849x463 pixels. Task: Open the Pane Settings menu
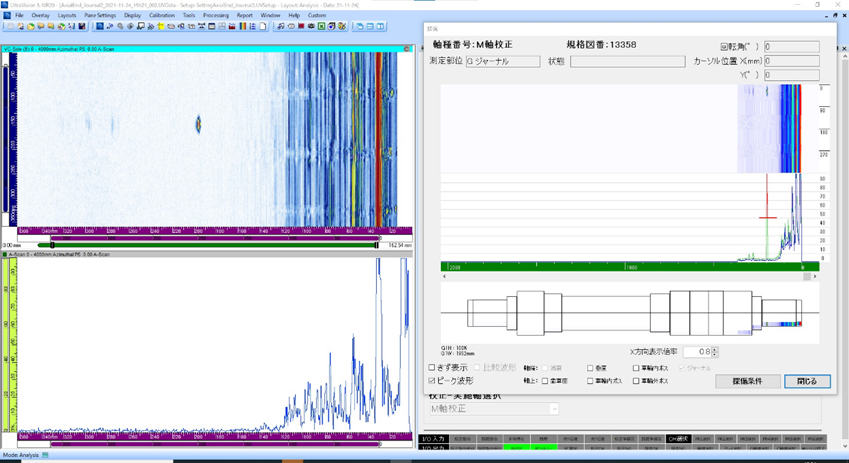(x=100, y=15)
